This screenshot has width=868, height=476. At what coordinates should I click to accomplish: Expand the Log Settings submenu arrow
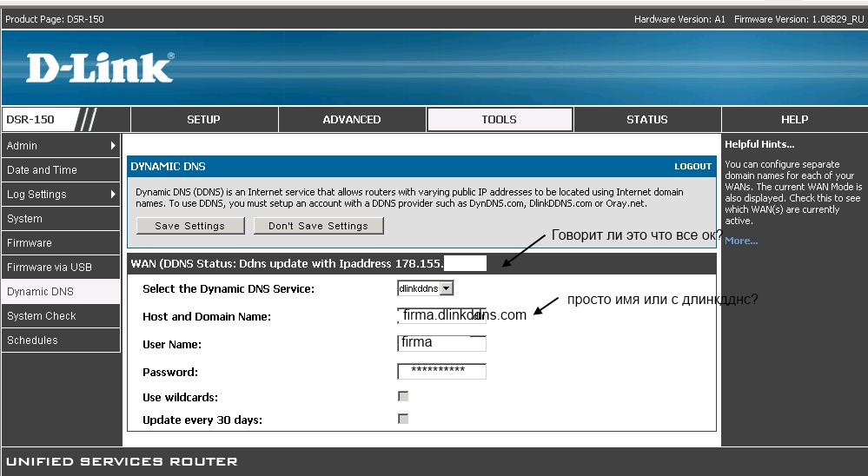pyautogui.click(x=113, y=195)
